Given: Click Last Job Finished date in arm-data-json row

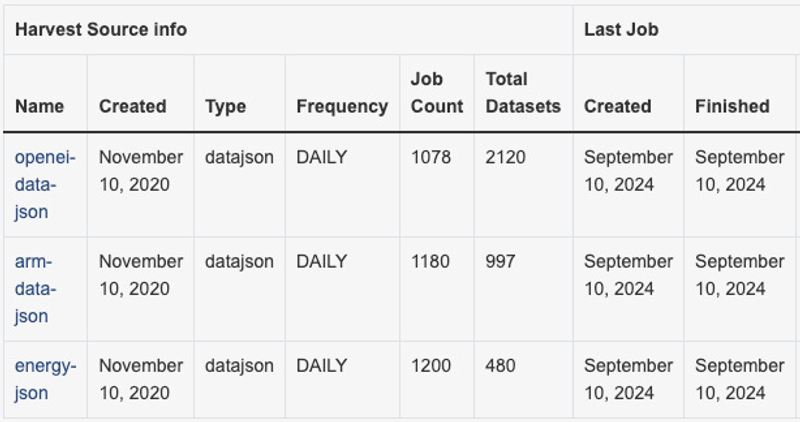Looking at the screenshot, I should pos(739,275).
